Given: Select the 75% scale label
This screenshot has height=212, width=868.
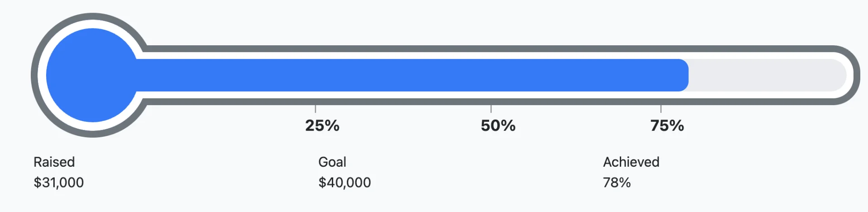Looking at the screenshot, I should (667, 125).
